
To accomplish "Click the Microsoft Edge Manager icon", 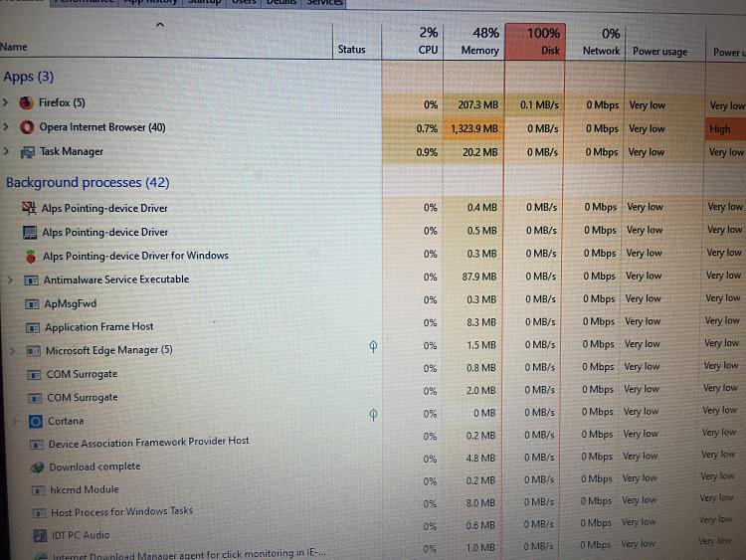I will [34, 351].
